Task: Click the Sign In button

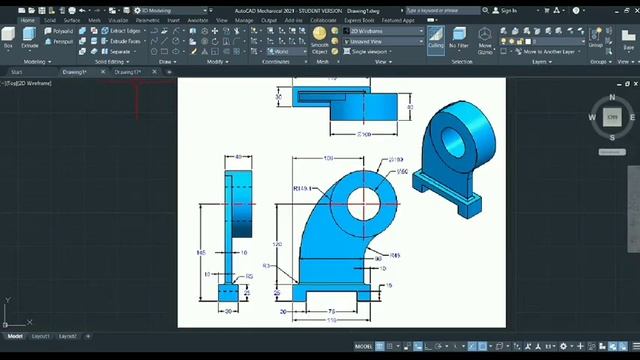Action: (505, 11)
